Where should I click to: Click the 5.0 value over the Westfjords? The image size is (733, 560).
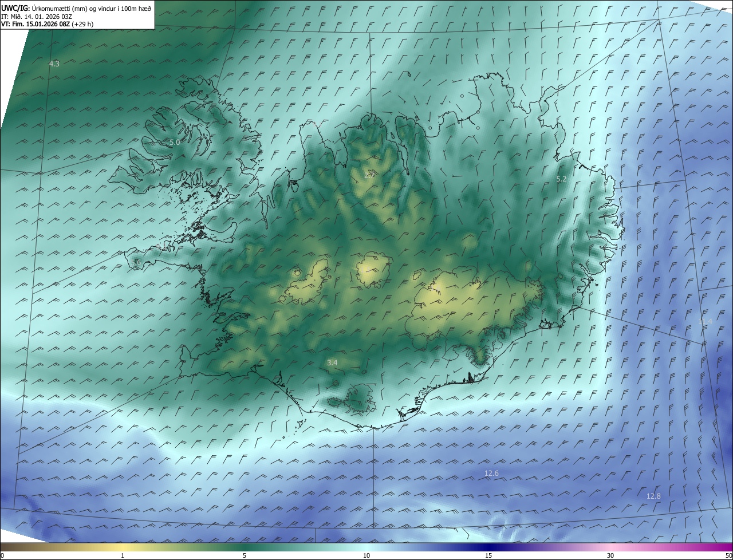175,141
